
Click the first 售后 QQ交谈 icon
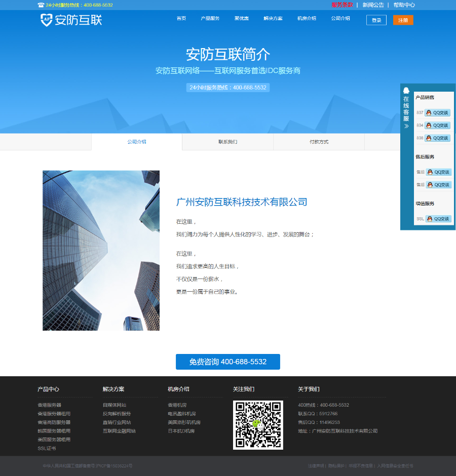[438, 172]
